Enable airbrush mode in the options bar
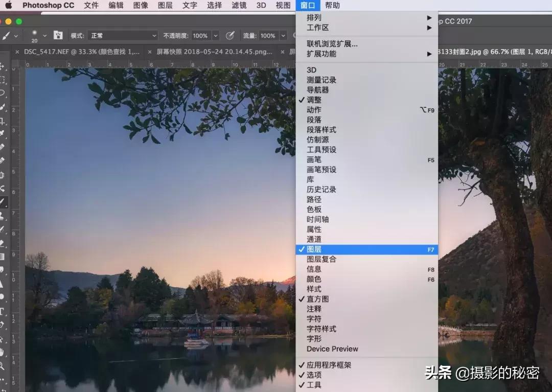The height and width of the screenshot is (392, 552). point(230,35)
